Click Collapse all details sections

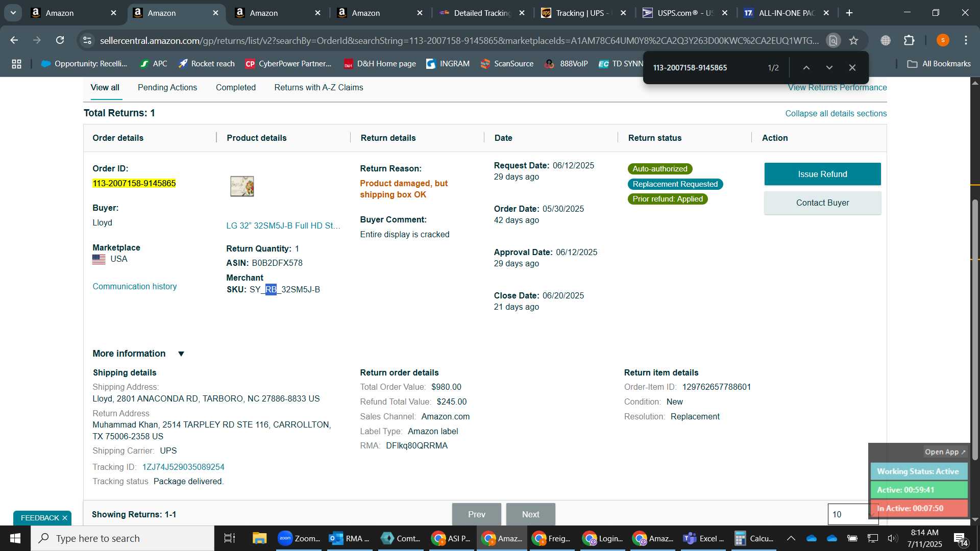836,113
